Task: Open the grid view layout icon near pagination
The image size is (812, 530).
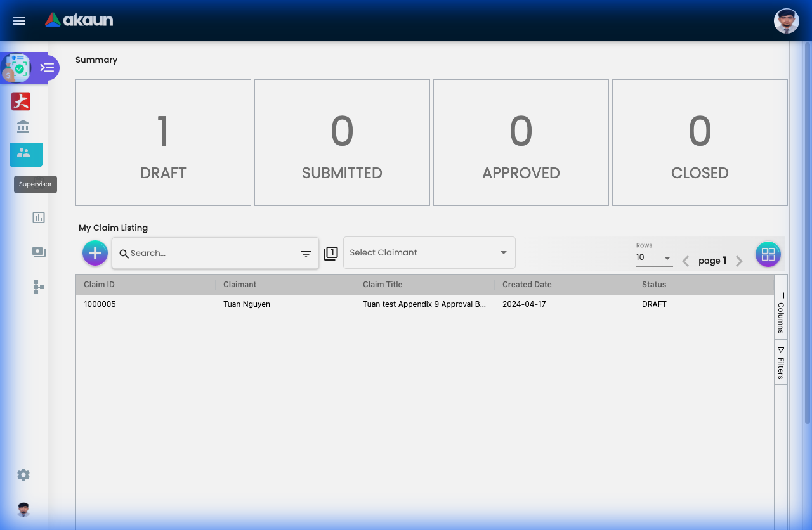Action: (768, 254)
